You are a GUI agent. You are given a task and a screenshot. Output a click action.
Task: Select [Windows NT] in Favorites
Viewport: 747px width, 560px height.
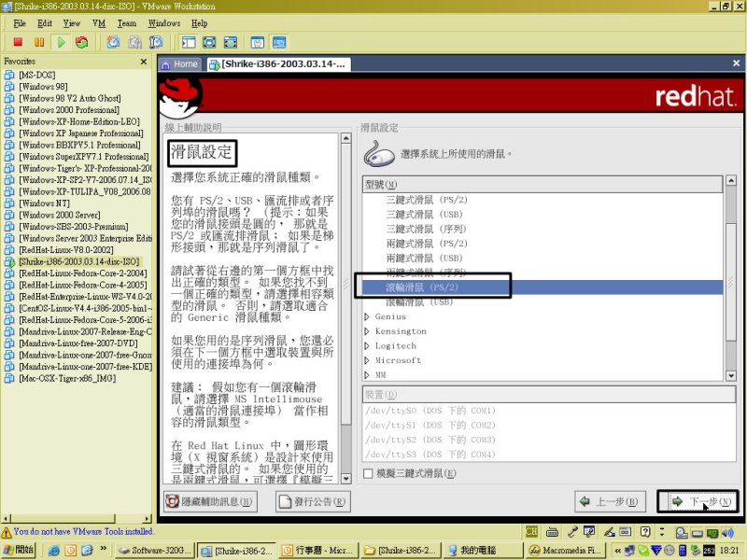[44, 203]
